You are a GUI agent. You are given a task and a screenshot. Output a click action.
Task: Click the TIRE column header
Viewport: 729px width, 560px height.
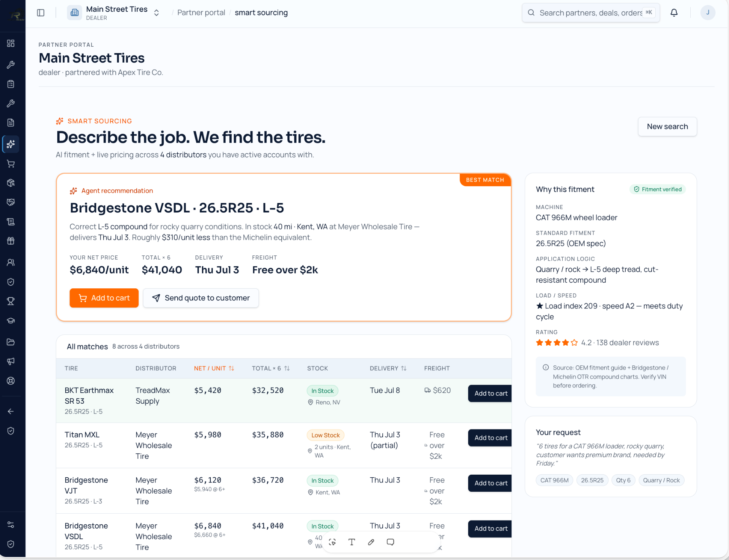pyautogui.click(x=71, y=368)
